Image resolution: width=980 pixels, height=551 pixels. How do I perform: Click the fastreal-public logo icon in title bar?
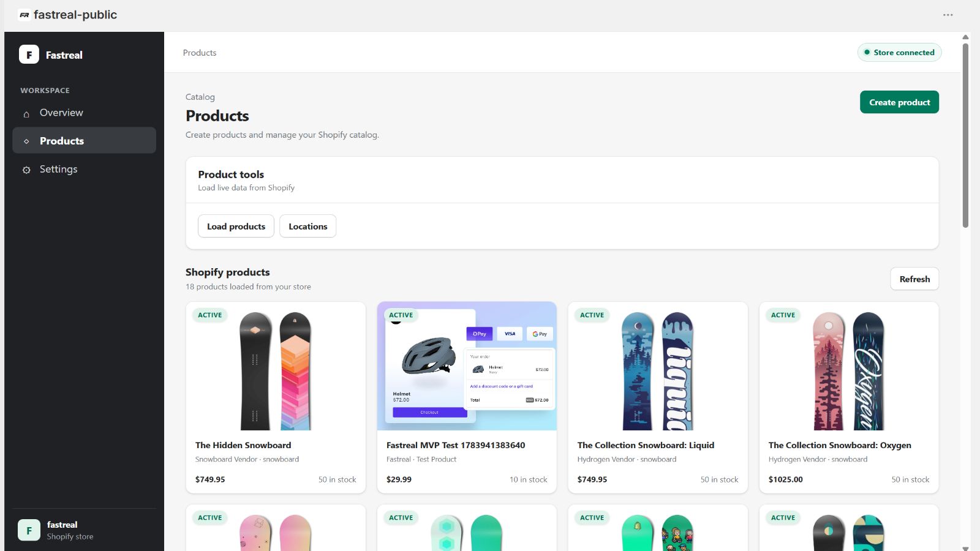pyautogui.click(x=24, y=15)
